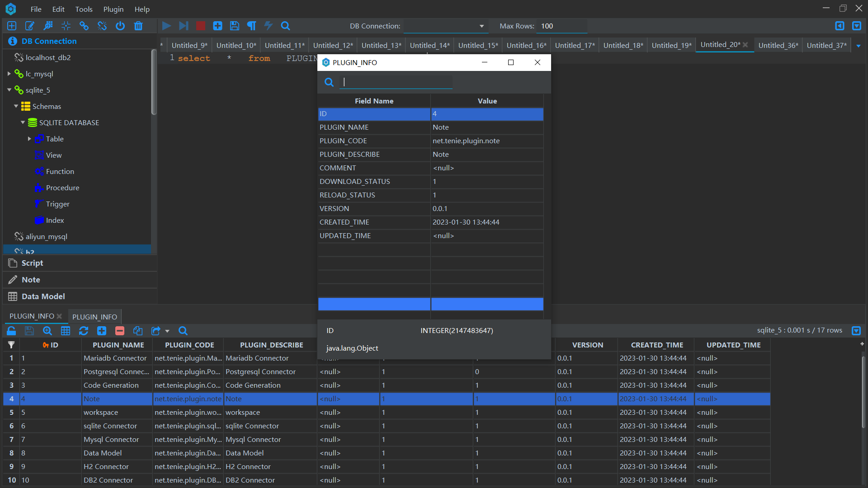
Task: Click the red stop execution icon
Action: [200, 26]
